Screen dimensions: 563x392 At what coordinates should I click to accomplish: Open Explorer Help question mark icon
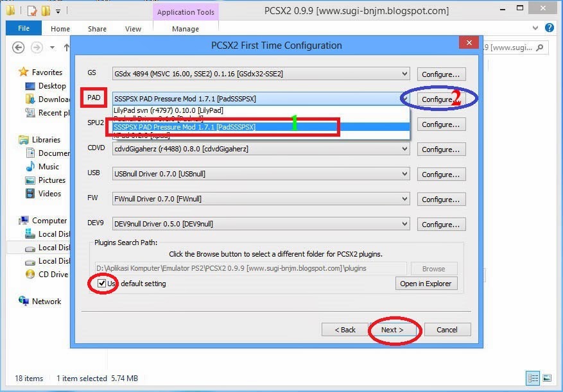click(x=550, y=28)
